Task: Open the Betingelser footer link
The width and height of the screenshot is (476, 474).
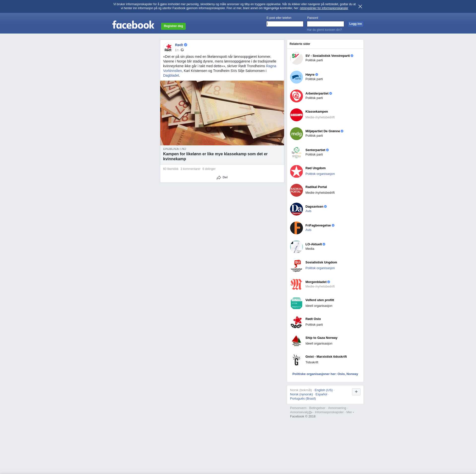Action: (317, 408)
